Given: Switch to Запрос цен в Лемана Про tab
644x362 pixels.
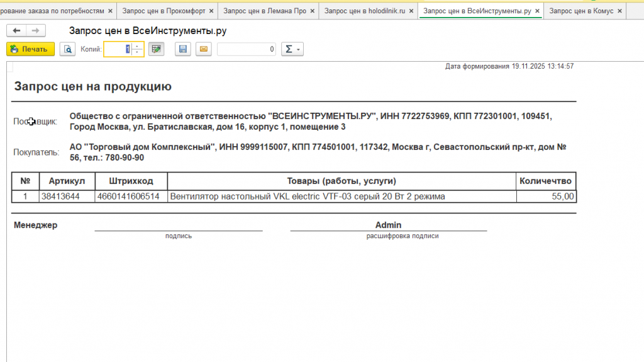Looking at the screenshot, I should point(265,11).
